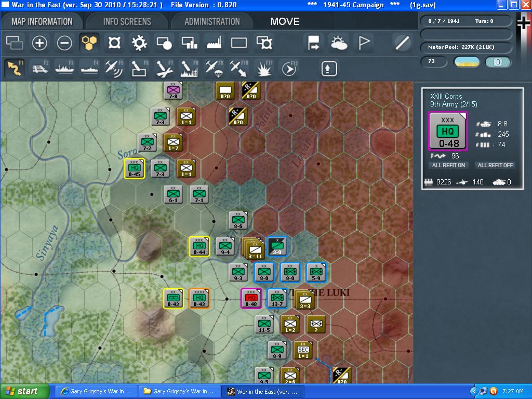Toggle the empty rectangle overlay icon

(x=239, y=43)
